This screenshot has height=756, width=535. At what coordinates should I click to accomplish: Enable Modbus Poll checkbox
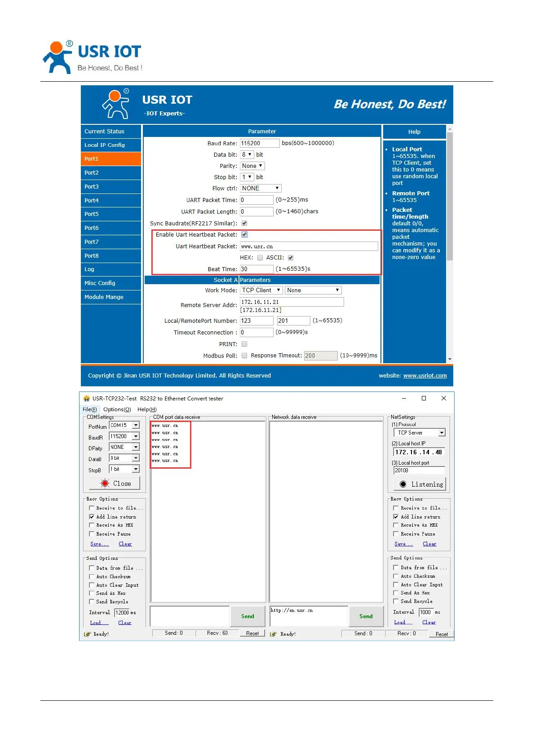[x=244, y=356]
